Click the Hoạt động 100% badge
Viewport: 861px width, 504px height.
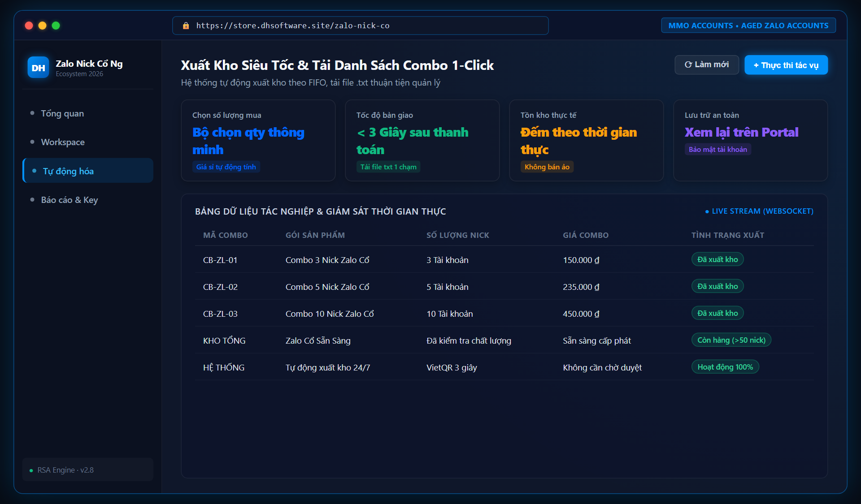(725, 367)
